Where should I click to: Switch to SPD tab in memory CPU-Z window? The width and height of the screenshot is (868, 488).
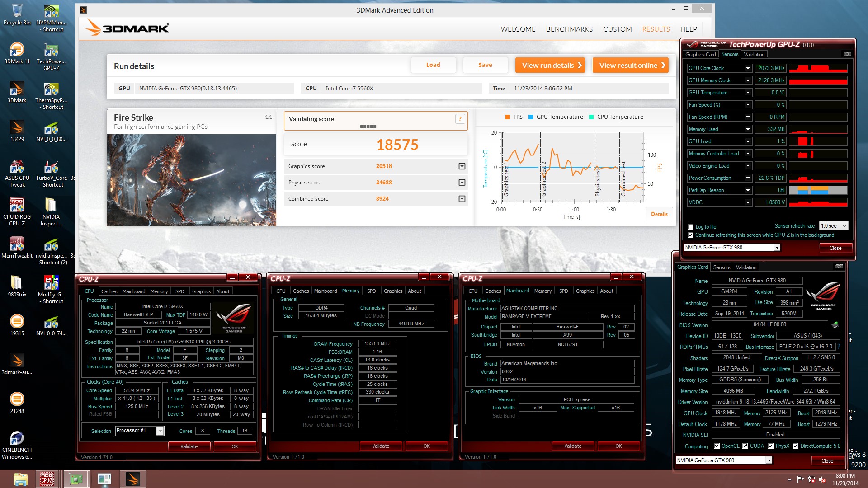coord(371,291)
